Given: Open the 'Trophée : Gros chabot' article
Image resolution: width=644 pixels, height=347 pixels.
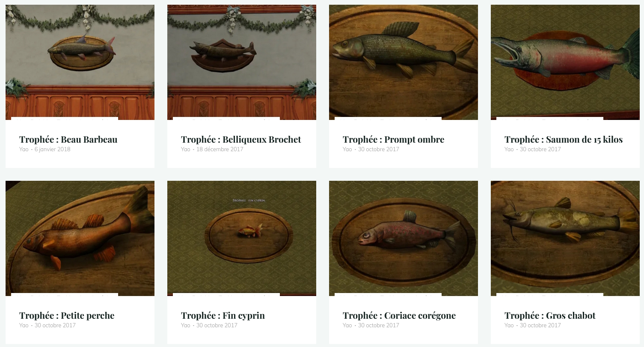Looking at the screenshot, I should [550, 316].
